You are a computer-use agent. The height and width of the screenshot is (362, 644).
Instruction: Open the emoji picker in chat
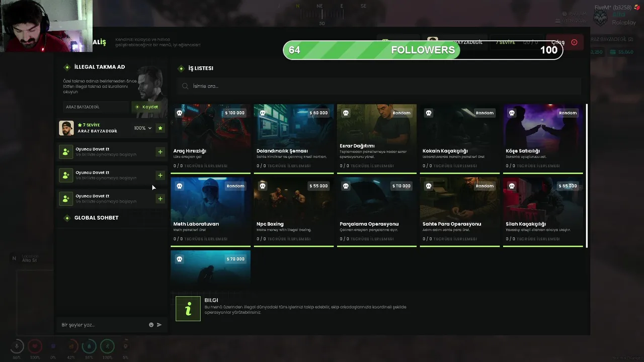pos(151,325)
